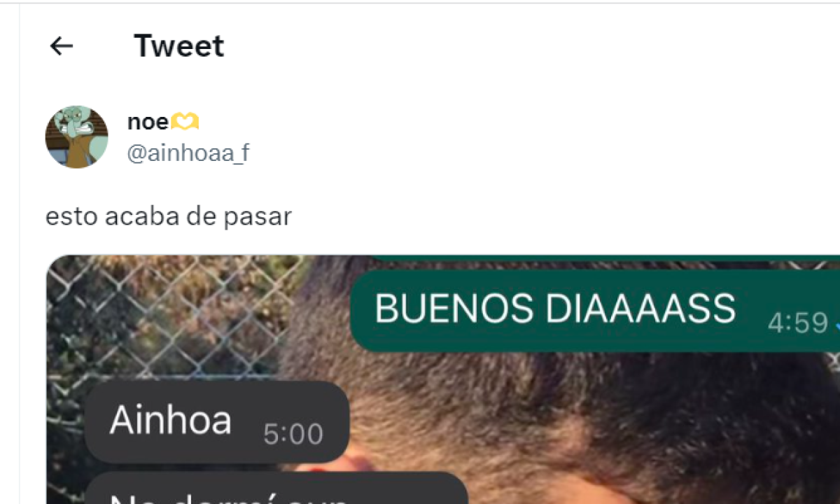
Task: Click the Tweet page heading
Action: click(x=179, y=46)
